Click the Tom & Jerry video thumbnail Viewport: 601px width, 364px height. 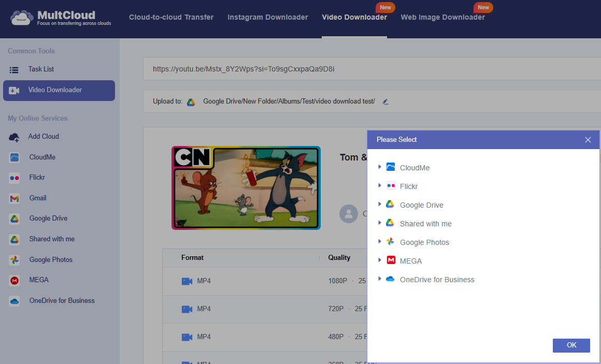click(x=246, y=188)
